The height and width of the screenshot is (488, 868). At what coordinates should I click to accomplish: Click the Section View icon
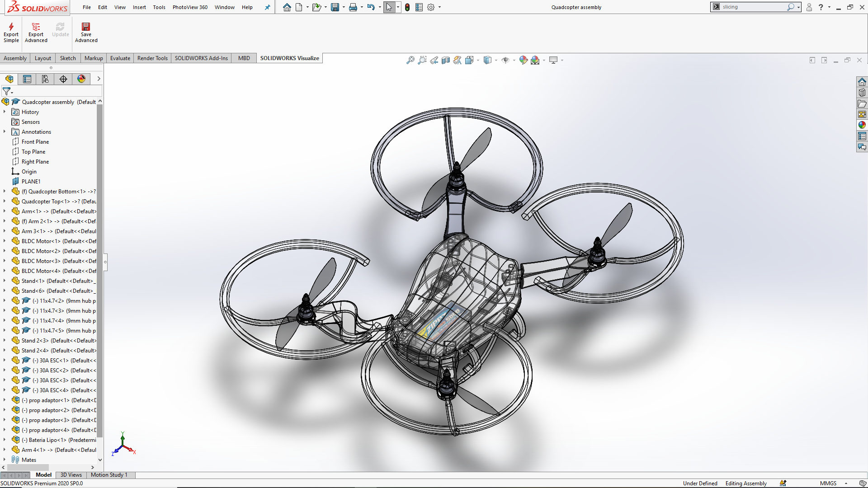point(446,60)
